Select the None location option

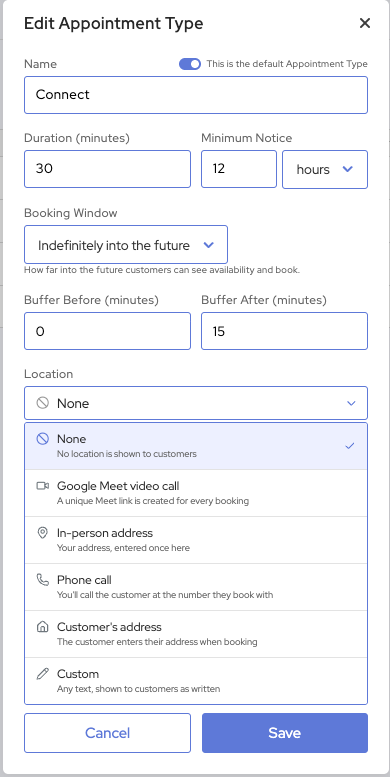(x=196, y=446)
